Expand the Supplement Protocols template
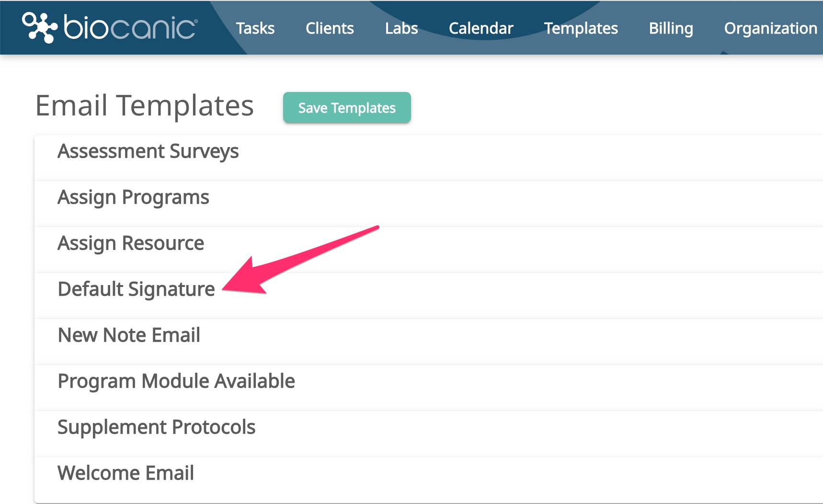 click(x=156, y=427)
